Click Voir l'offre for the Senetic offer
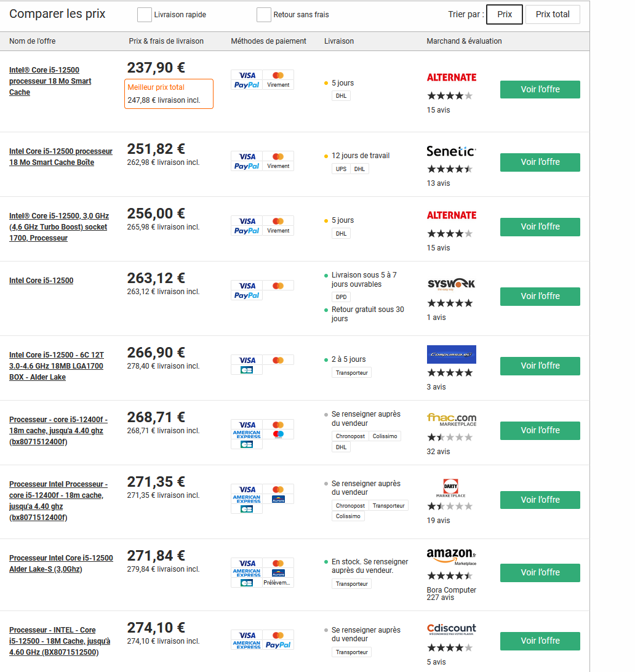 coord(540,162)
